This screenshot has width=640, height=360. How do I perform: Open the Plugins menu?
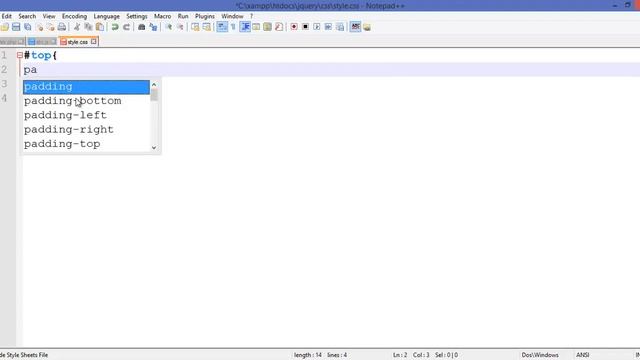click(205, 16)
